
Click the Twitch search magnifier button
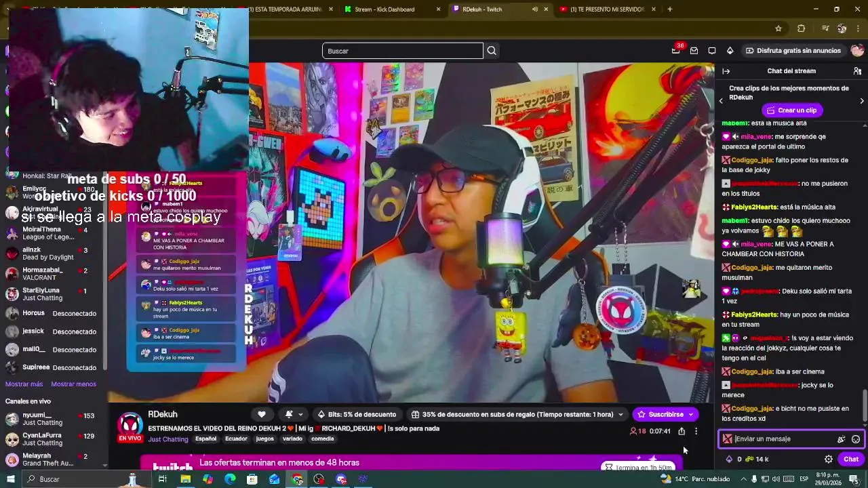[x=492, y=51]
